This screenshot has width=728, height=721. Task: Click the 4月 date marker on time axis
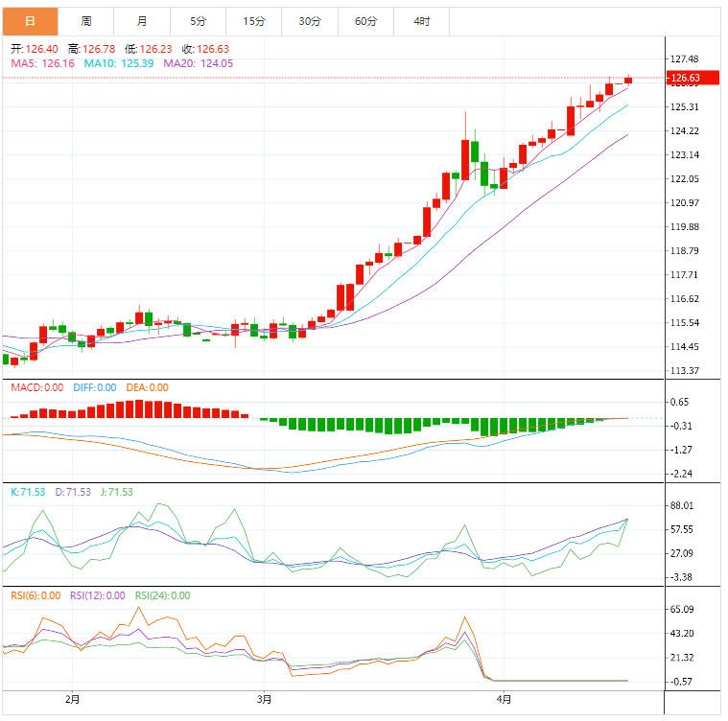pyautogui.click(x=503, y=700)
